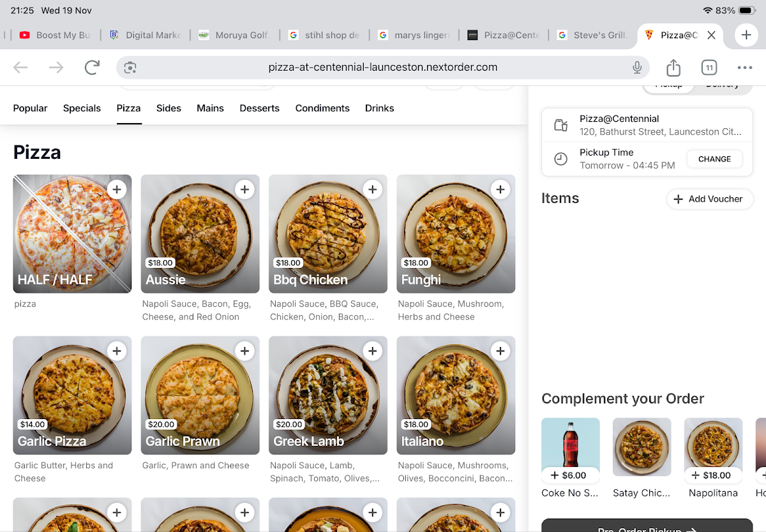Viewport: 766px width, 532px height.
Task: Open the marys lingeri browser tab
Action: (x=414, y=35)
